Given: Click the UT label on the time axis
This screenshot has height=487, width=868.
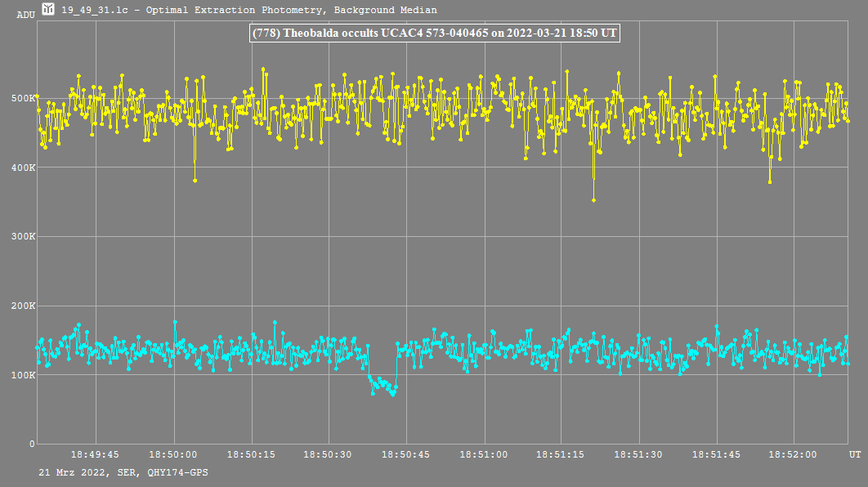Looking at the screenshot, I should pos(854,453).
